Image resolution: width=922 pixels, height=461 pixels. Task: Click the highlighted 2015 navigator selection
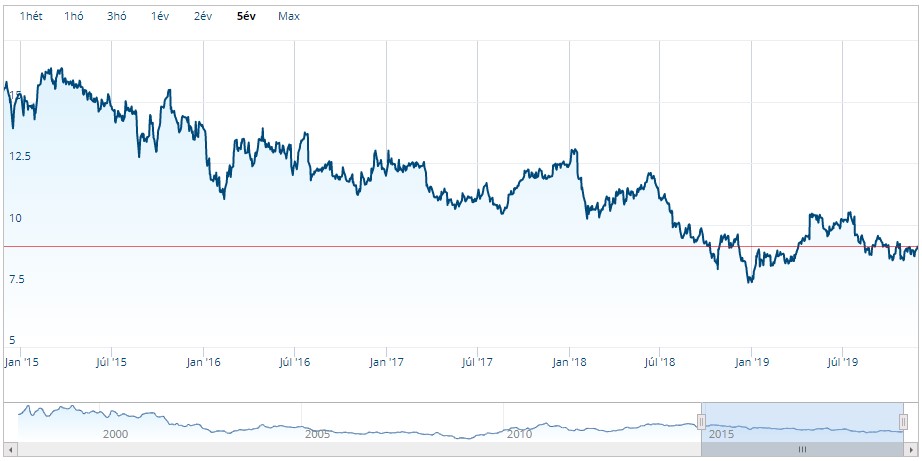(803, 422)
